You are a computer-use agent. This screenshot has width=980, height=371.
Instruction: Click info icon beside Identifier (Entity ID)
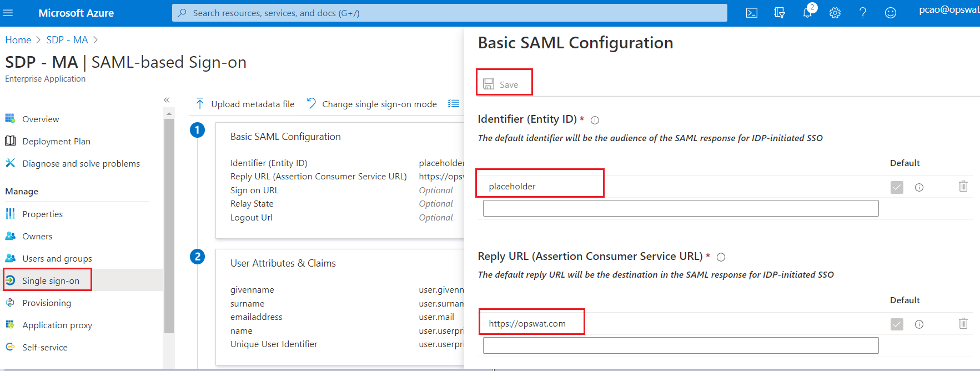[x=595, y=120]
